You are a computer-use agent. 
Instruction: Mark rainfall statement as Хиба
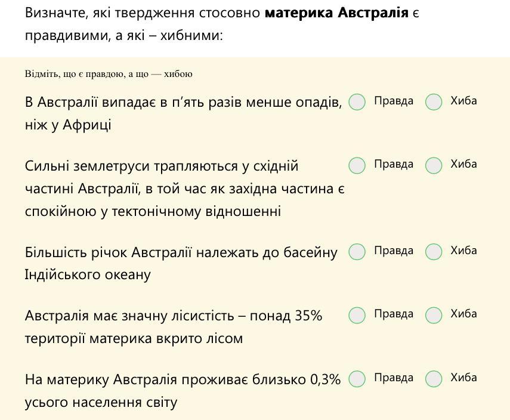434,102
